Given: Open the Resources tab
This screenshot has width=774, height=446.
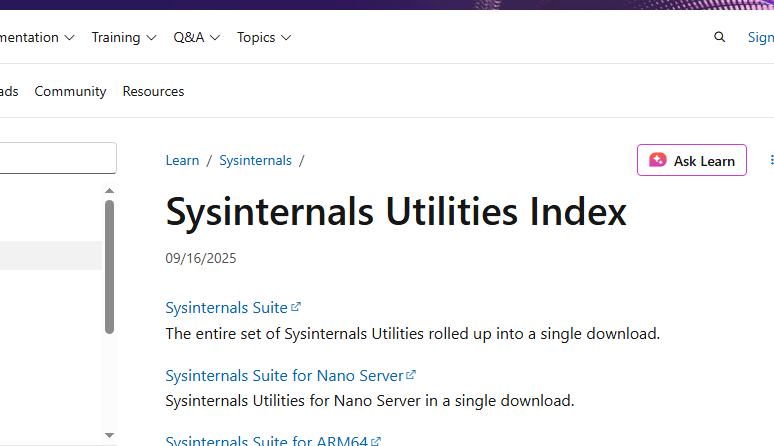Looking at the screenshot, I should [153, 91].
